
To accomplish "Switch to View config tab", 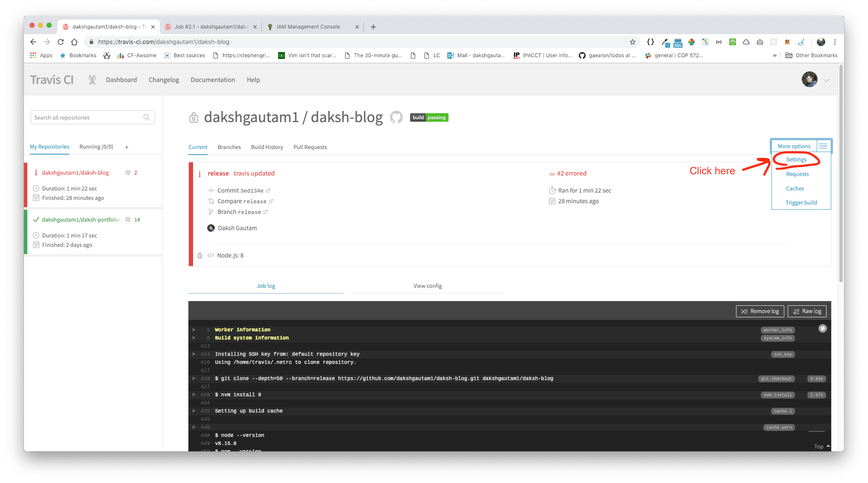I will 427,286.
